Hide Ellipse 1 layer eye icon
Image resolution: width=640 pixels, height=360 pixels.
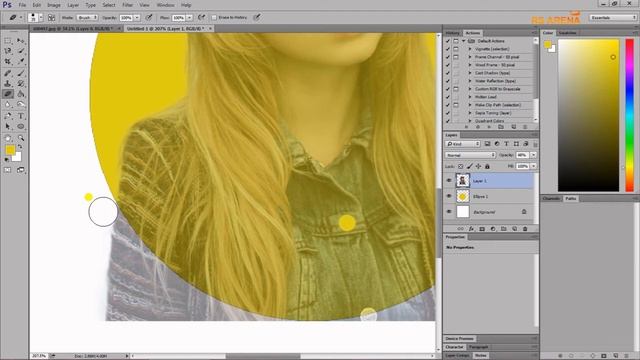click(x=449, y=196)
